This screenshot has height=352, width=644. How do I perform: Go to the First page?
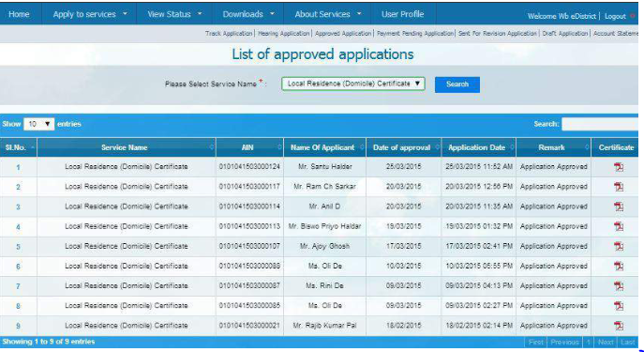(535, 342)
